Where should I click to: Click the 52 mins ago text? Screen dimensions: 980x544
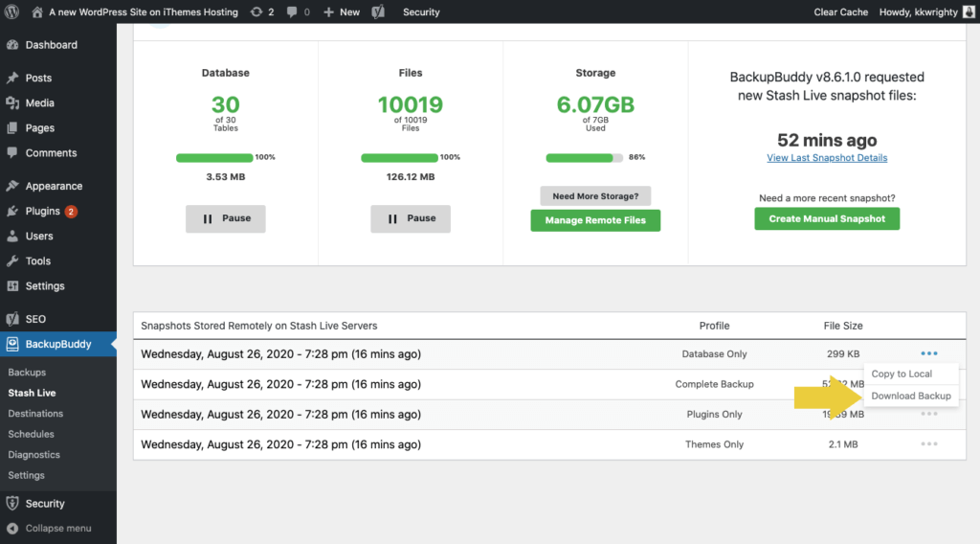click(827, 140)
